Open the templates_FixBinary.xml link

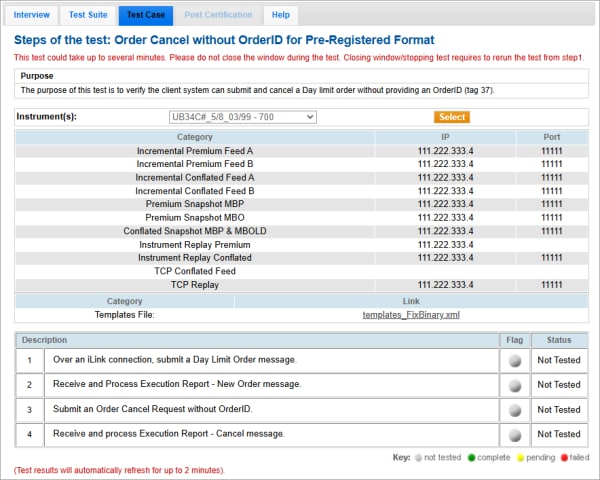410,315
